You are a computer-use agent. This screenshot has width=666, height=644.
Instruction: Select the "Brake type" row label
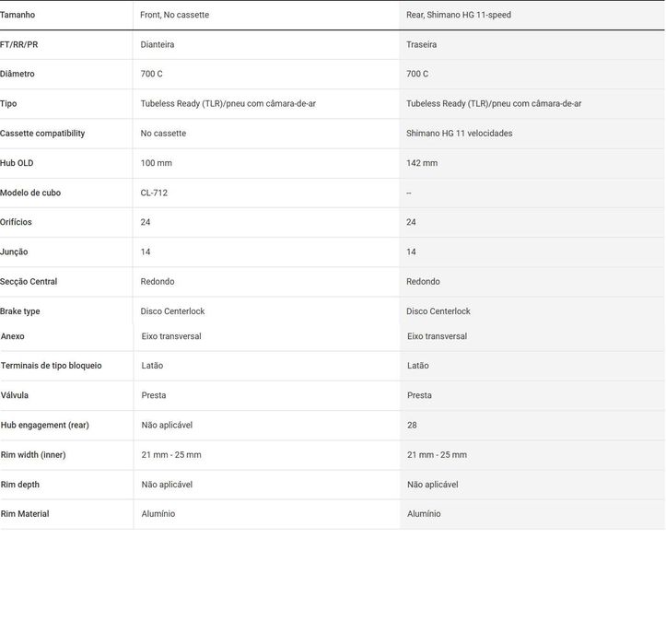[x=20, y=311]
